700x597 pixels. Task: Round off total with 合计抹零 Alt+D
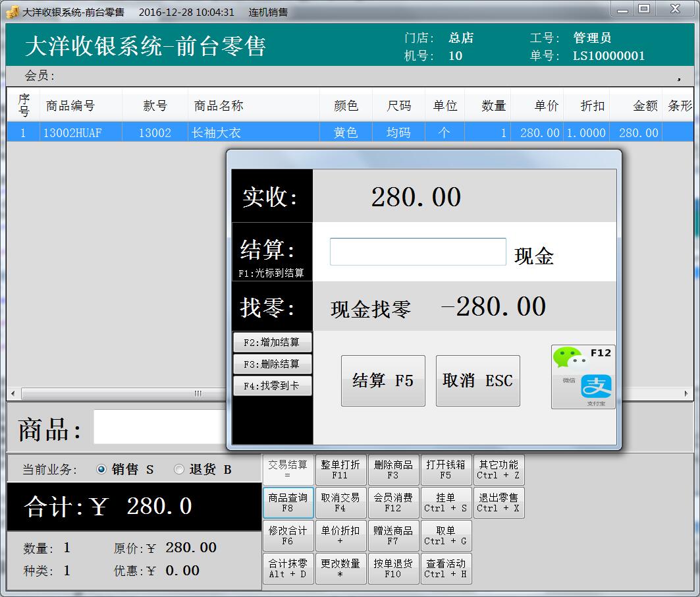click(288, 567)
